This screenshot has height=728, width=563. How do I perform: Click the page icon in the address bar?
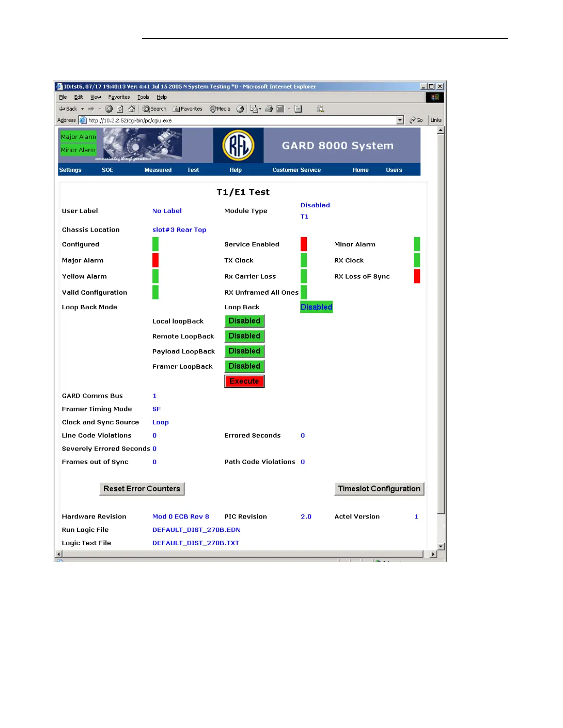click(83, 120)
